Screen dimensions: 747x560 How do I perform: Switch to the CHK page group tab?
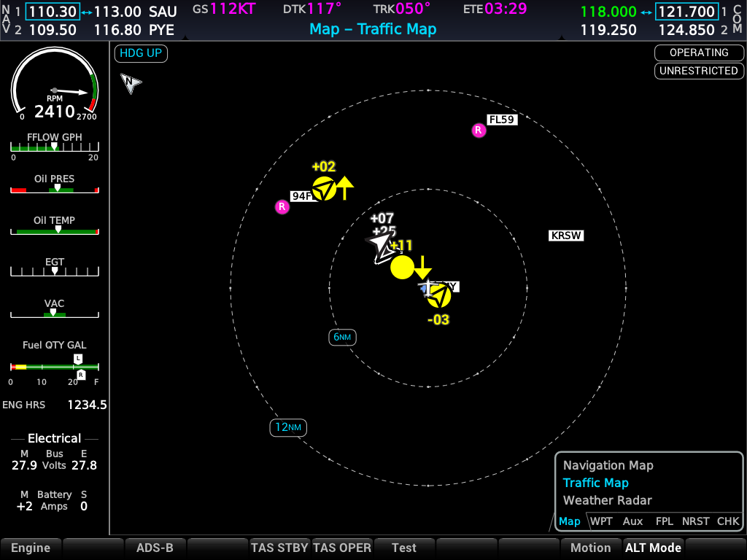pyautogui.click(x=728, y=521)
